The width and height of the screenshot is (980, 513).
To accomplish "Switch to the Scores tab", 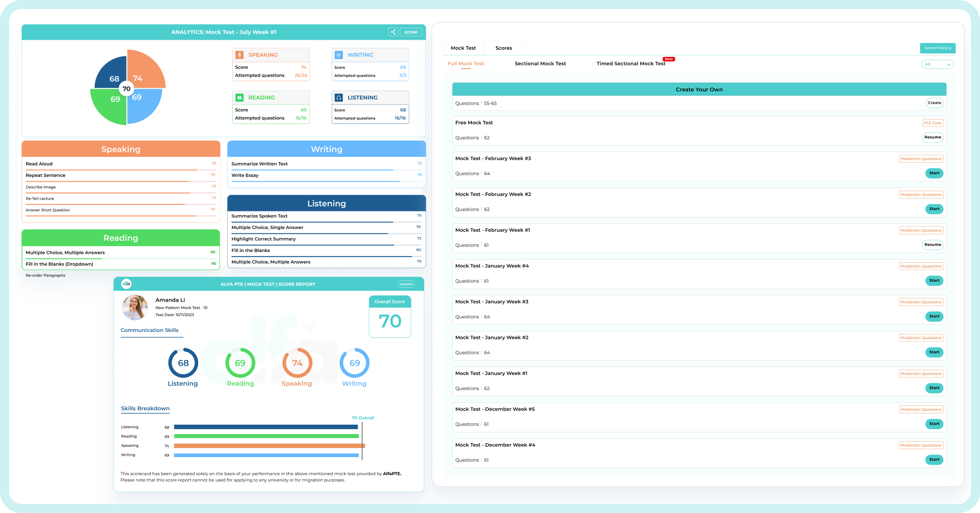I will [504, 48].
